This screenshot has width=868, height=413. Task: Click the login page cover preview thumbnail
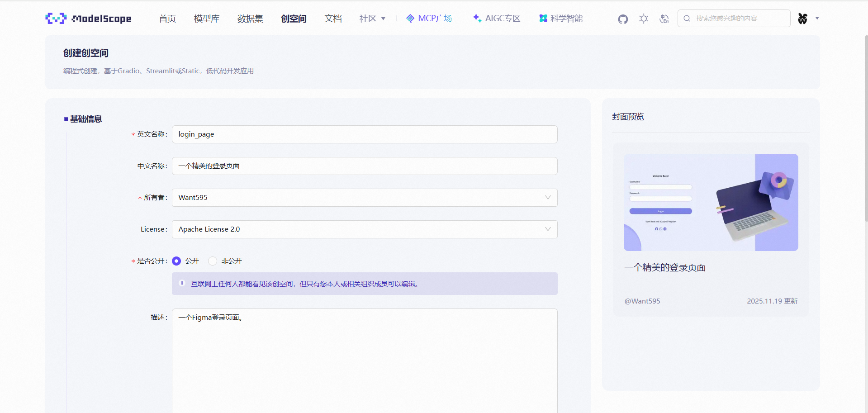coord(711,202)
